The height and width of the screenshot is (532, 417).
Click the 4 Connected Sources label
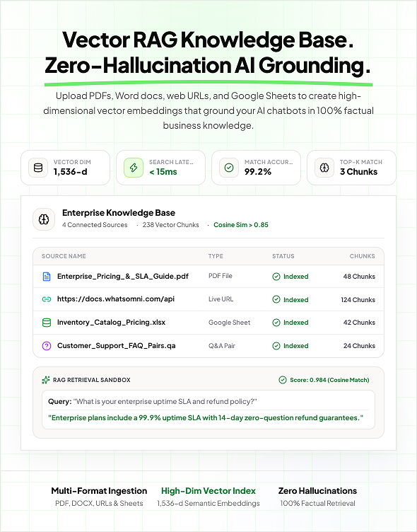(95, 224)
